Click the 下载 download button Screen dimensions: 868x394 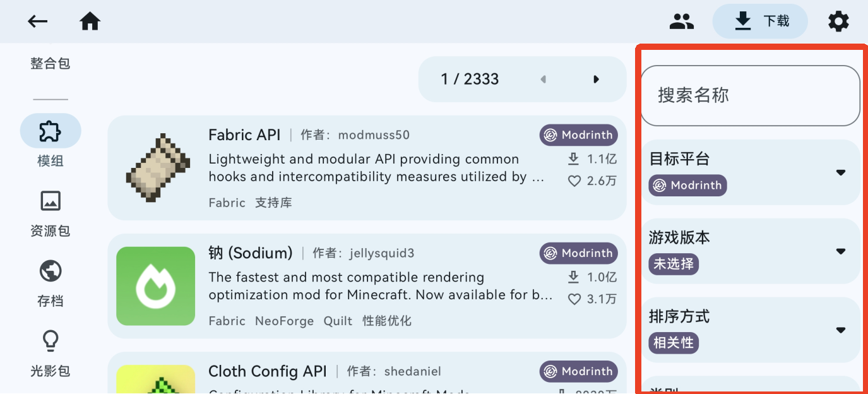760,21
